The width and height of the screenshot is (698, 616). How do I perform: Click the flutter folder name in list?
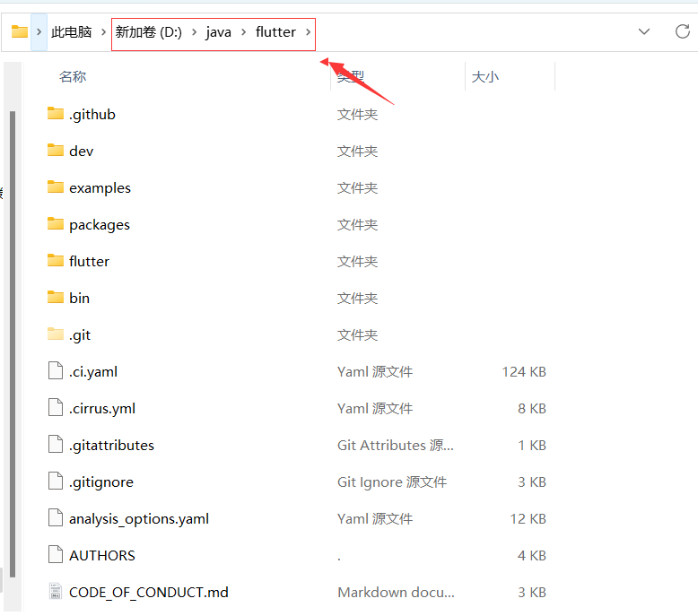tap(89, 262)
